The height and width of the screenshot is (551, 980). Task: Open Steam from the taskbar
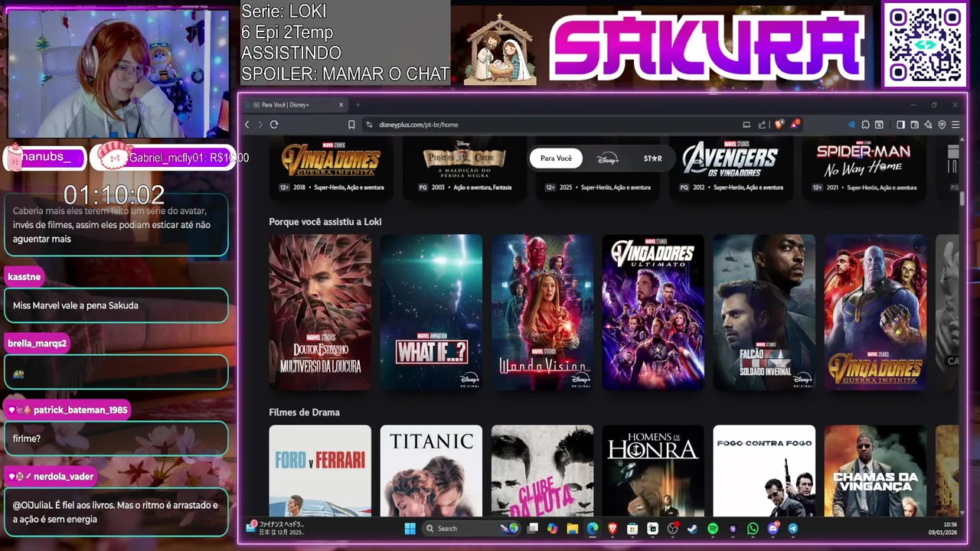coord(693,528)
